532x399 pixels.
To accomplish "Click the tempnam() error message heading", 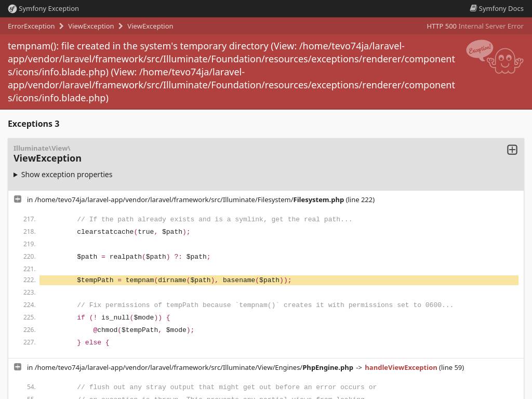I will tap(231, 72).
